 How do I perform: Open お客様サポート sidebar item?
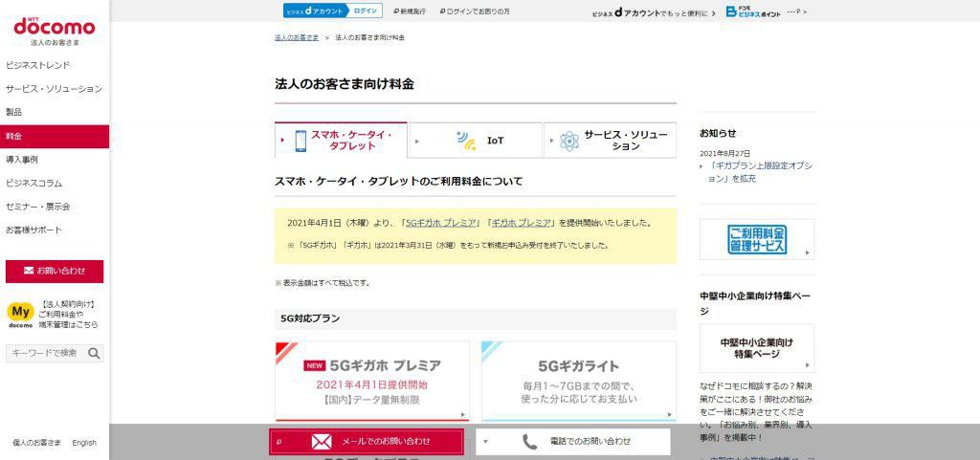click(x=33, y=230)
